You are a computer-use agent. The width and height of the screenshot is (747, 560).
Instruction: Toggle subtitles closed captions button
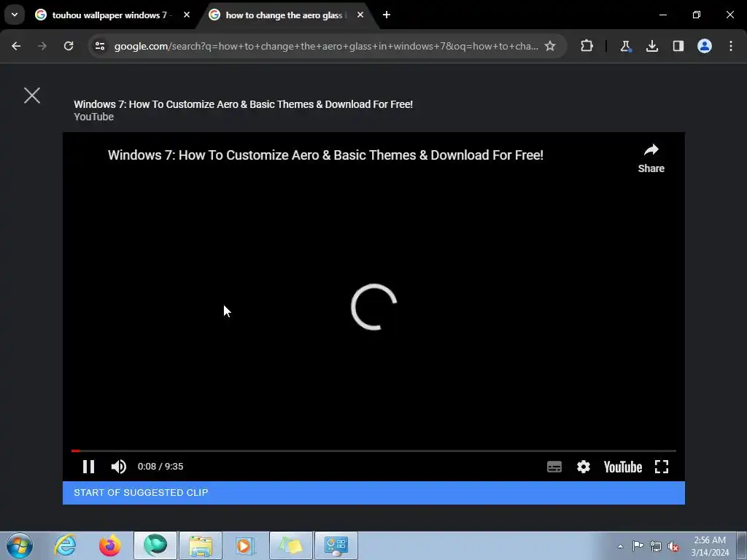pos(554,467)
